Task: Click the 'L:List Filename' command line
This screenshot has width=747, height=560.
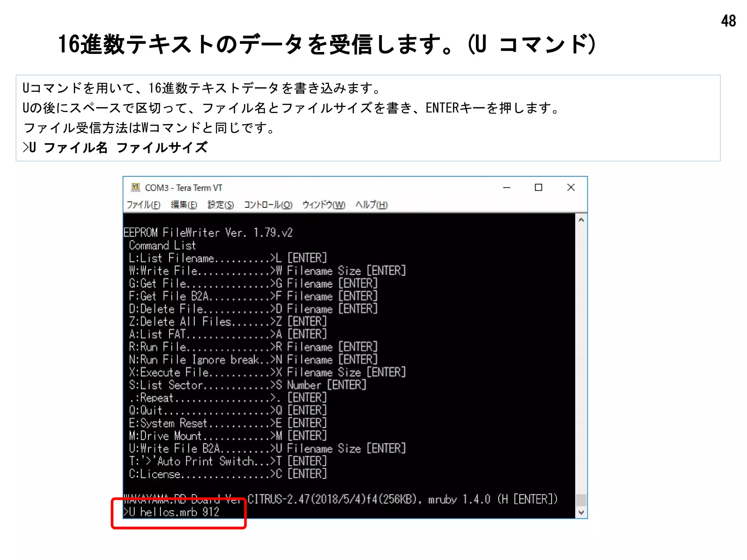Action: (228, 258)
